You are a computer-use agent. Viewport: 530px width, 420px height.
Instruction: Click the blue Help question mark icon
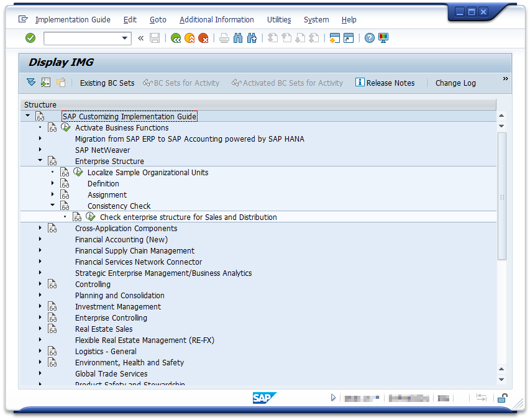(x=370, y=38)
